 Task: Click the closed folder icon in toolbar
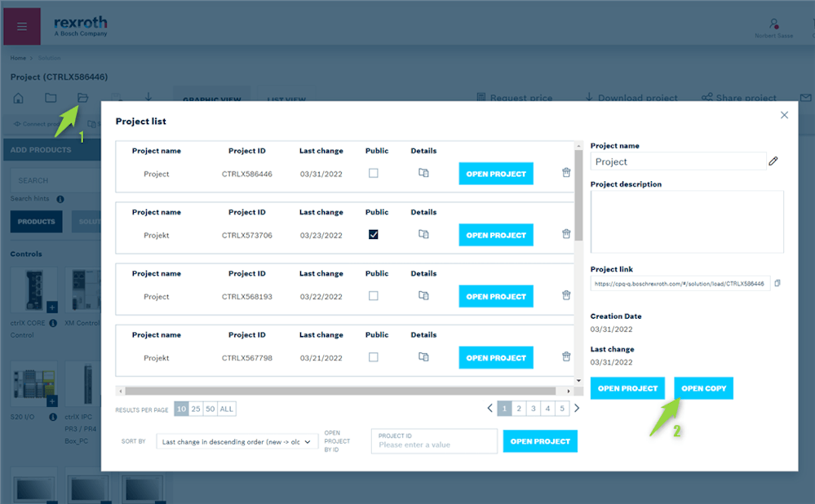click(x=51, y=98)
